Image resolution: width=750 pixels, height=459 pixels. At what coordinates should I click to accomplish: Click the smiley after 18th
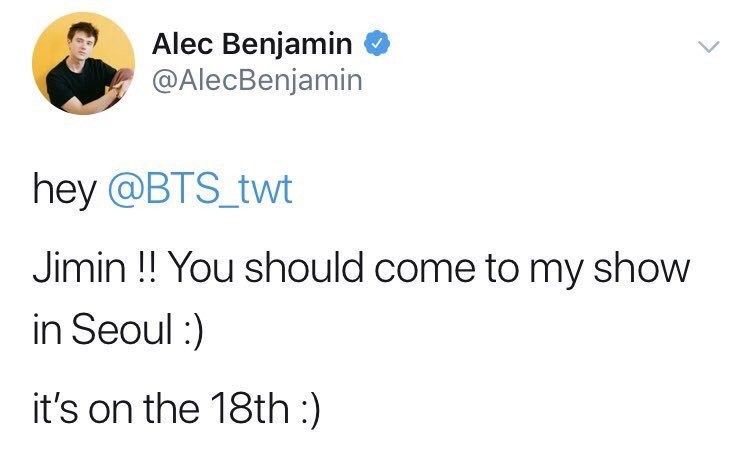(x=309, y=410)
